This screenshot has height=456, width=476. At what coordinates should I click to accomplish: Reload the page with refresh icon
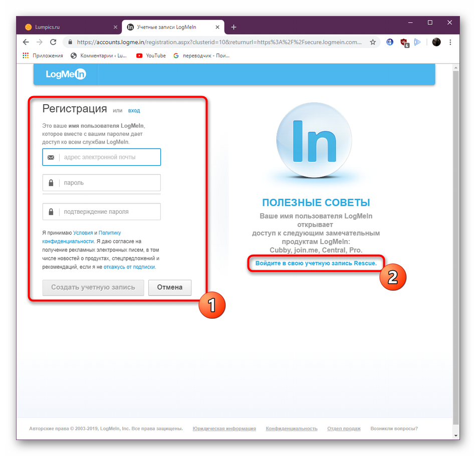(x=53, y=42)
